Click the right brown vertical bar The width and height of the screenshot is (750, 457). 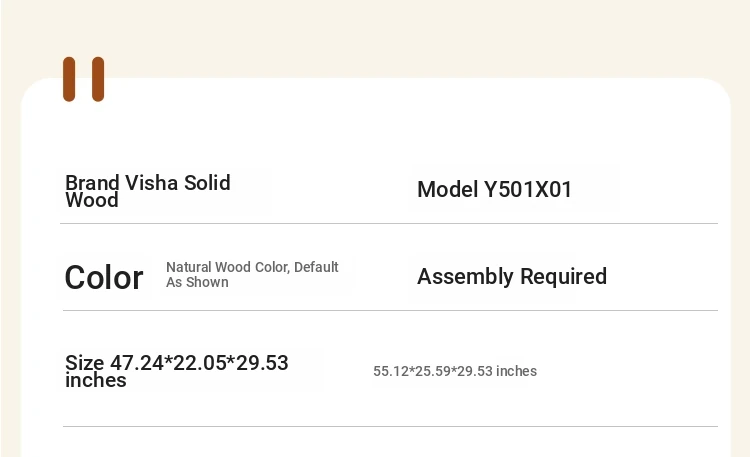[98, 79]
